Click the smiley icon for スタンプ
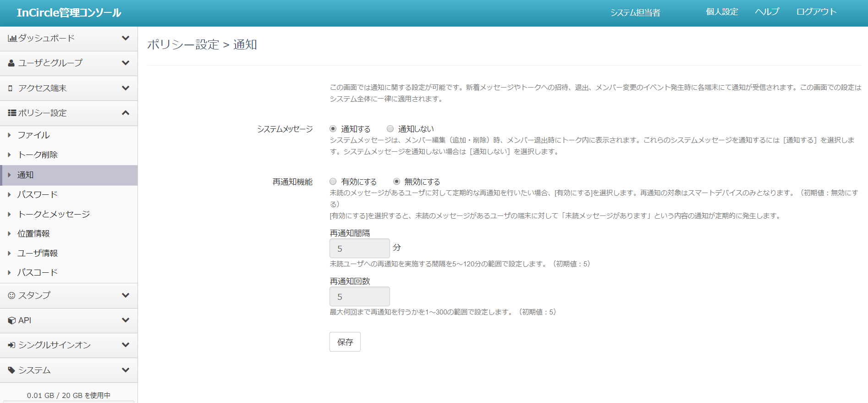Image resolution: width=868 pixels, height=403 pixels. tap(11, 296)
